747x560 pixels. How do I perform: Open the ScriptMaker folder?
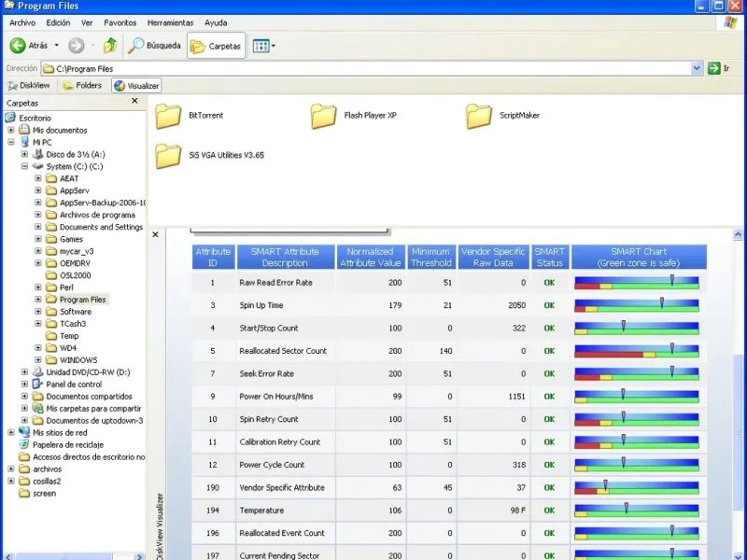pyautogui.click(x=479, y=116)
